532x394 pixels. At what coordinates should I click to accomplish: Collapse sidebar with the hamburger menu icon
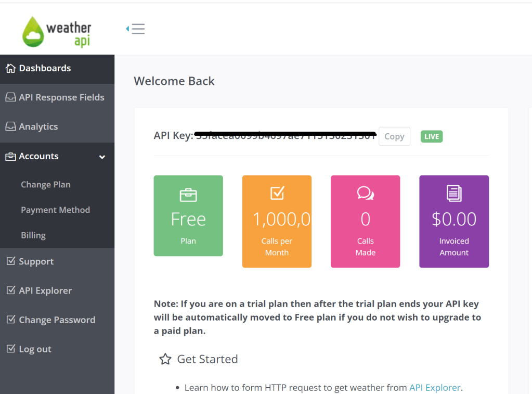[136, 29]
